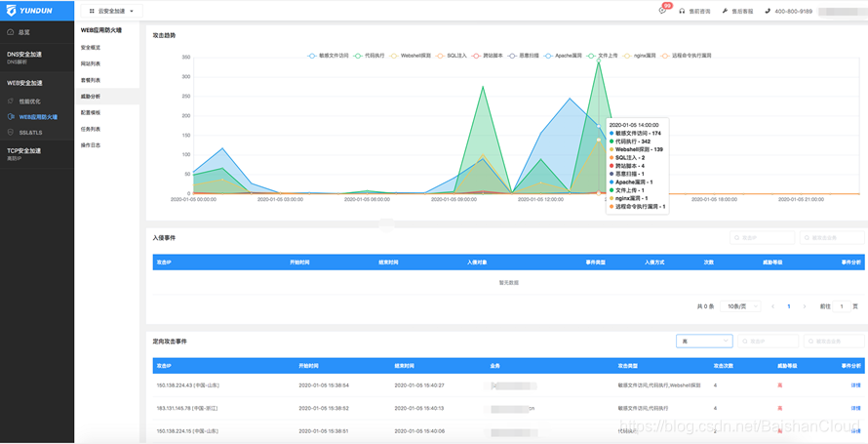868x444 pixels.
Task: Open the 云安全加速 product dropdown
Action: (111, 11)
